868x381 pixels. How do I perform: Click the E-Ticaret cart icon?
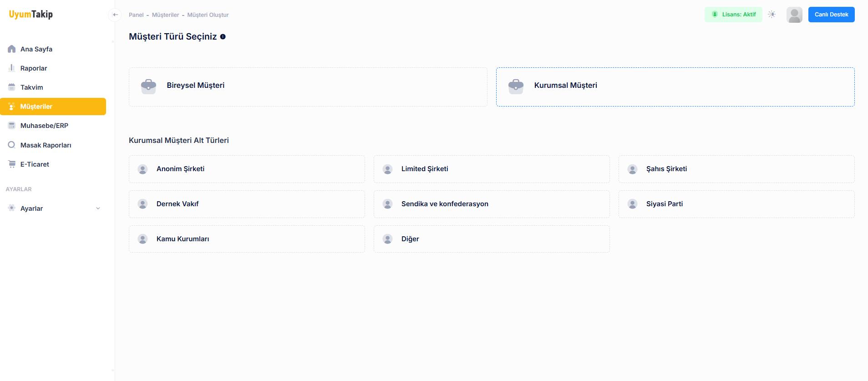(x=12, y=164)
